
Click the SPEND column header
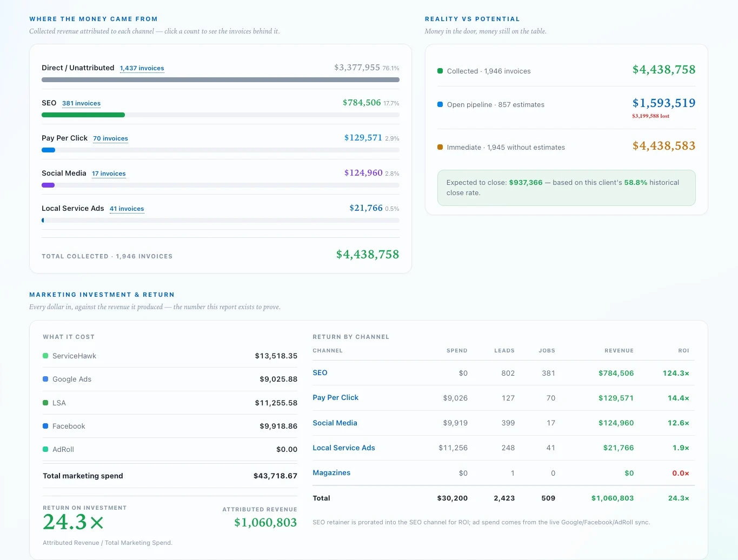tap(457, 350)
